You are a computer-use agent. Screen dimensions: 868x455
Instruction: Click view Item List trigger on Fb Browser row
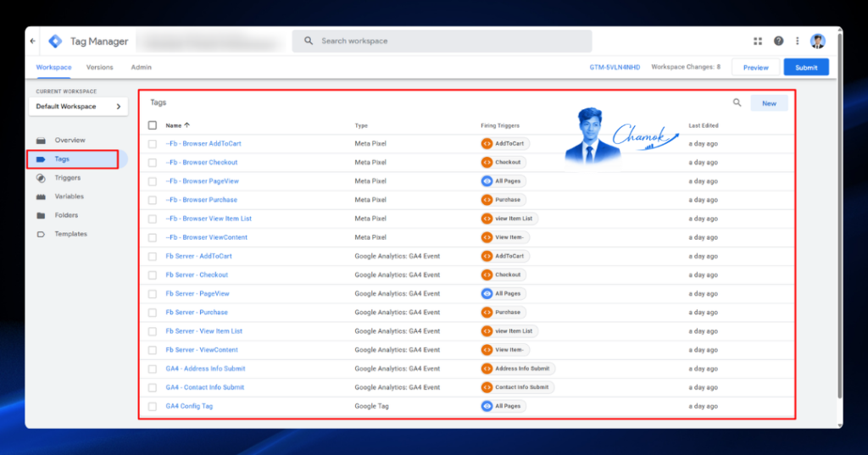point(509,219)
